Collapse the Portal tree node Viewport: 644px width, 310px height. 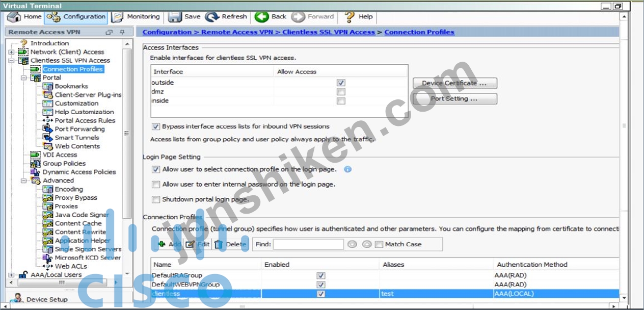tap(23, 78)
